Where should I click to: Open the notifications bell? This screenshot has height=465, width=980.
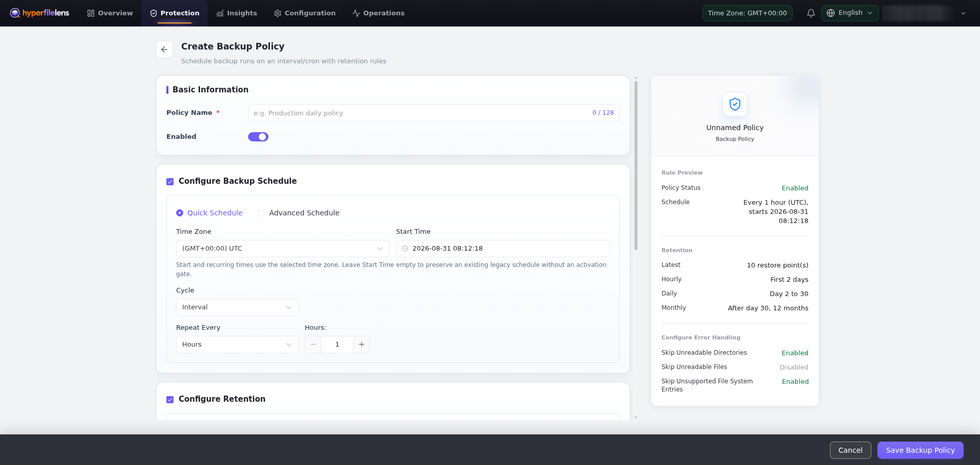tap(811, 13)
